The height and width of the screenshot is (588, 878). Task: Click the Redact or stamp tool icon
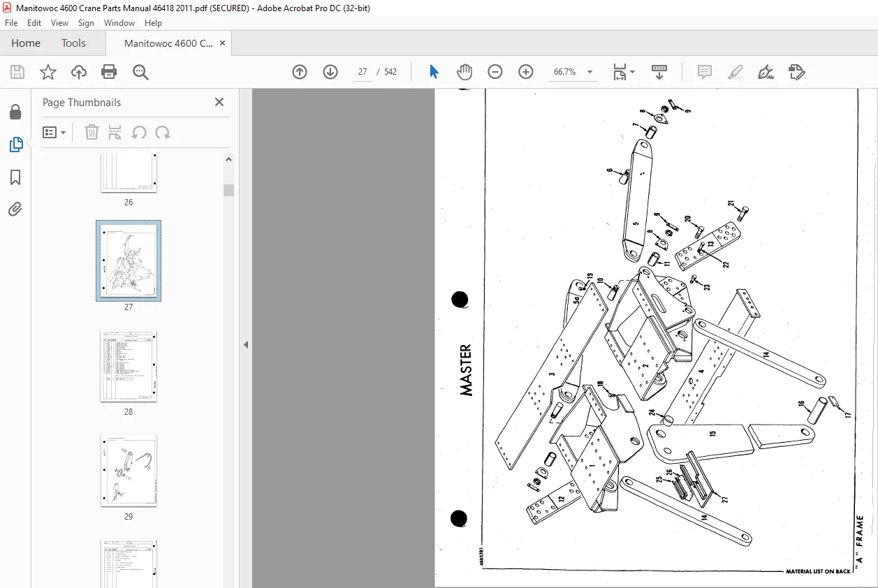[x=796, y=72]
